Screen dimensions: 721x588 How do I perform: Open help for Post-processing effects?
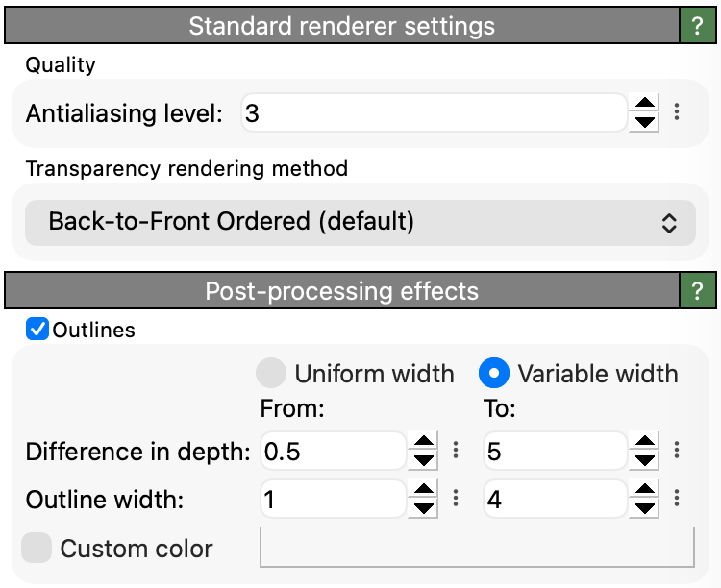698,290
